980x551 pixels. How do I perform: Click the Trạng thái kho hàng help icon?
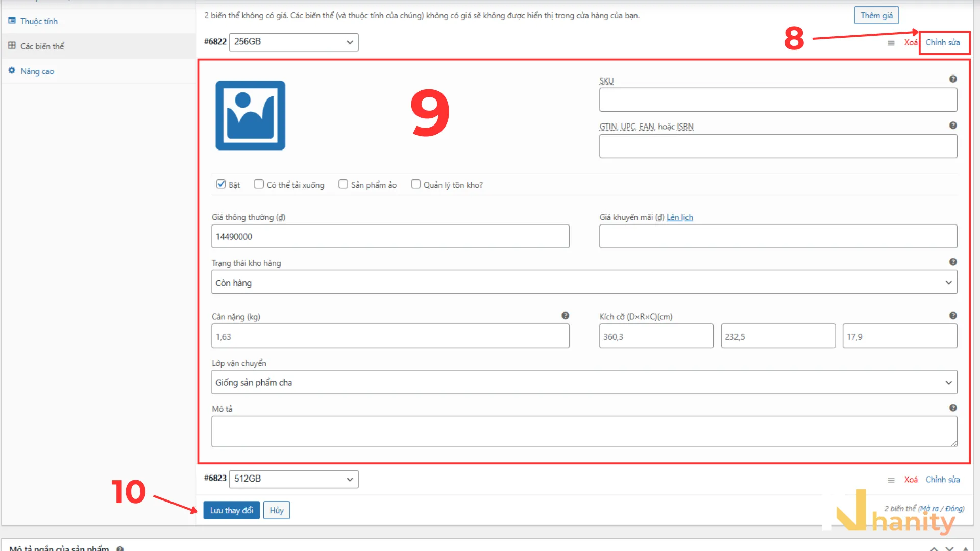pyautogui.click(x=953, y=262)
